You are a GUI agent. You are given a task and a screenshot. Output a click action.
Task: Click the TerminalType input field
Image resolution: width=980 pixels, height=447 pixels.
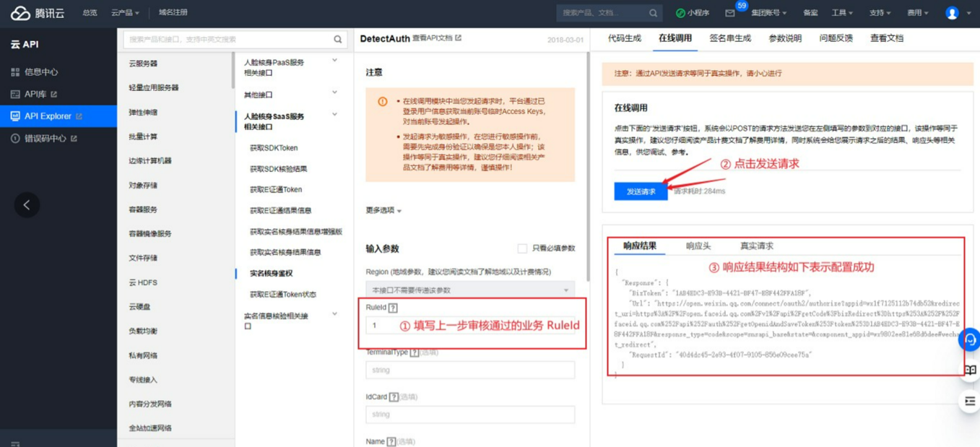[470, 370]
